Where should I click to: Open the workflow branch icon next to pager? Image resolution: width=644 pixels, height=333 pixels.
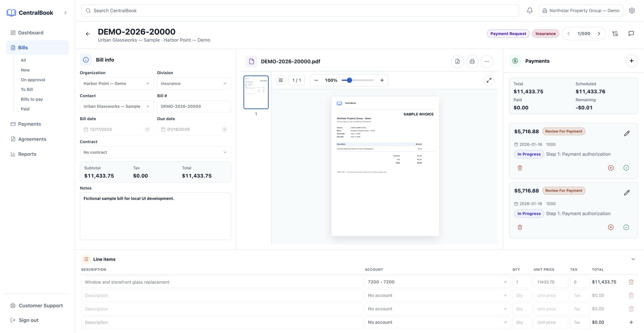coord(615,34)
